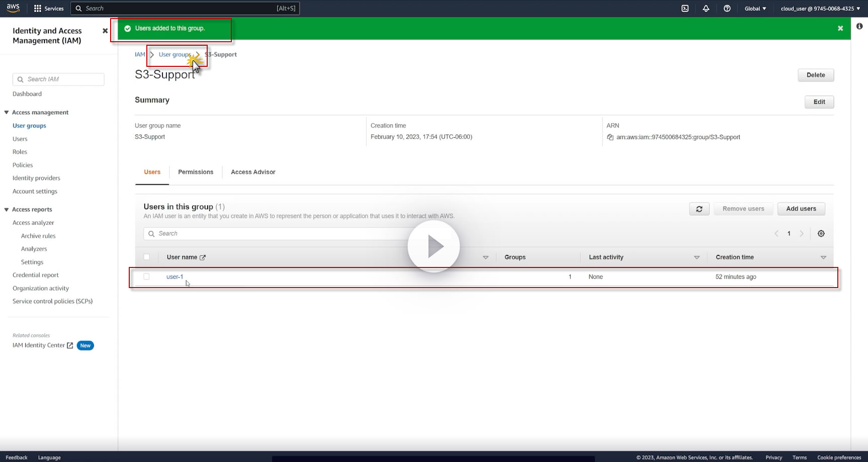The image size is (868, 462).
Task: Open Cookie preferences in footer
Action: (x=839, y=457)
